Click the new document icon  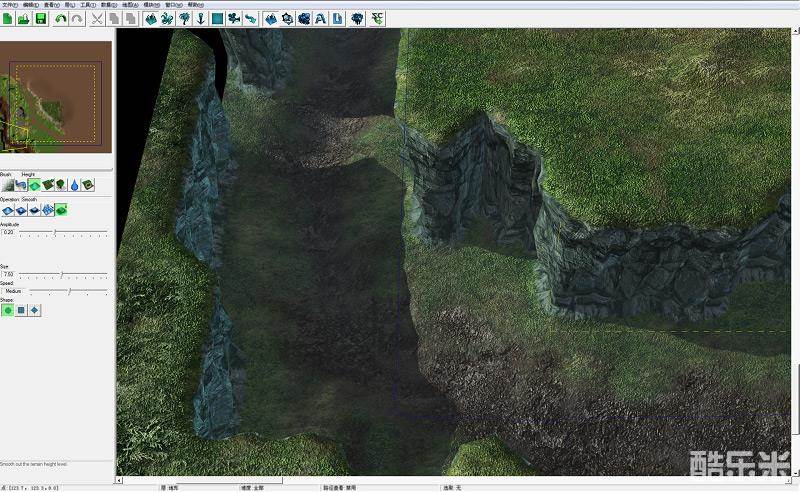(7, 19)
